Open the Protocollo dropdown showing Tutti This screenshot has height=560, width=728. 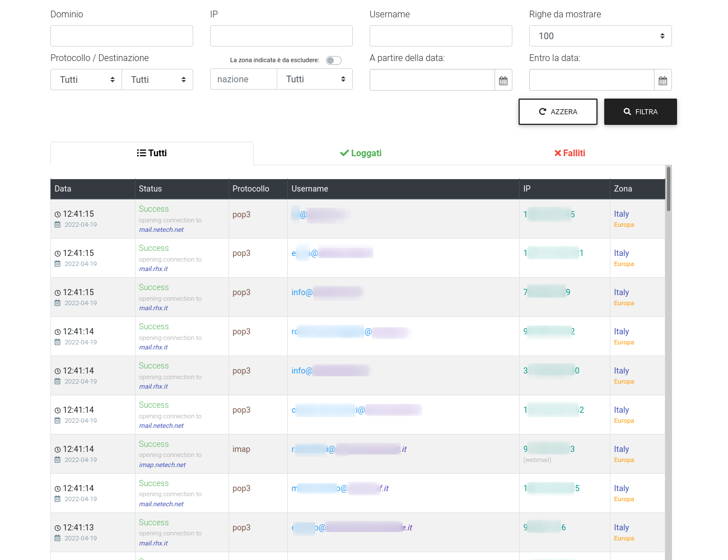86,80
